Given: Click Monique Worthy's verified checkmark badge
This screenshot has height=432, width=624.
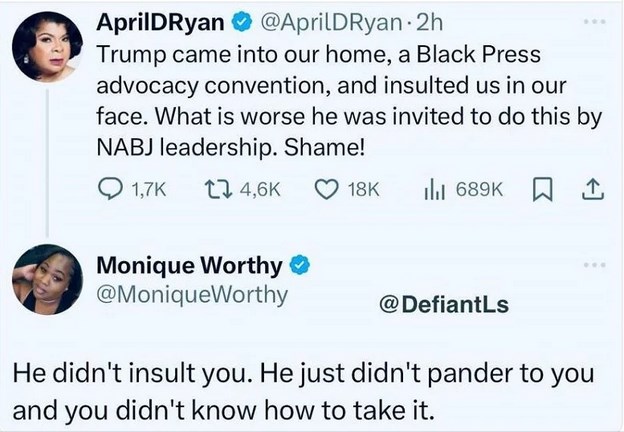Looking at the screenshot, I should click(x=298, y=266).
